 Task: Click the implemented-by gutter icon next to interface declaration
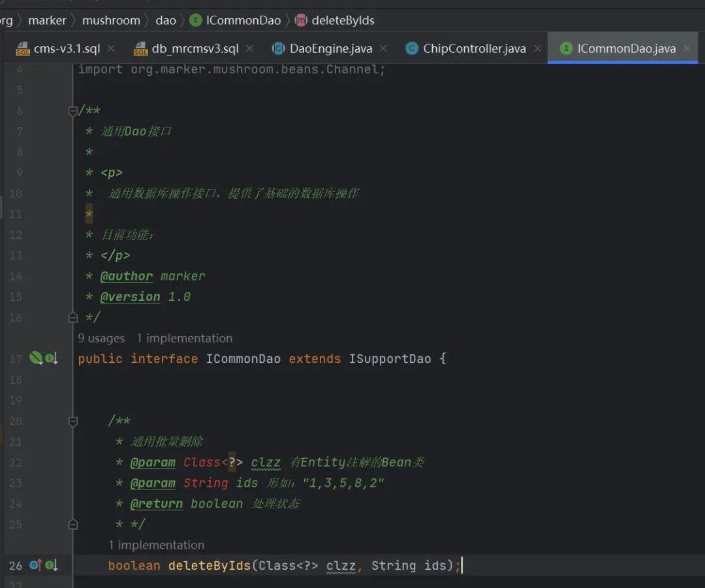coord(52,358)
